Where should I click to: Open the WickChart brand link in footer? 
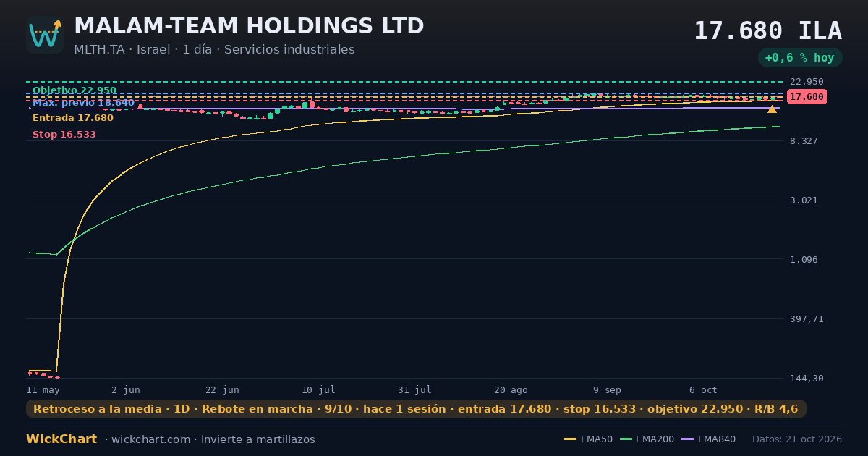tap(61, 439)
